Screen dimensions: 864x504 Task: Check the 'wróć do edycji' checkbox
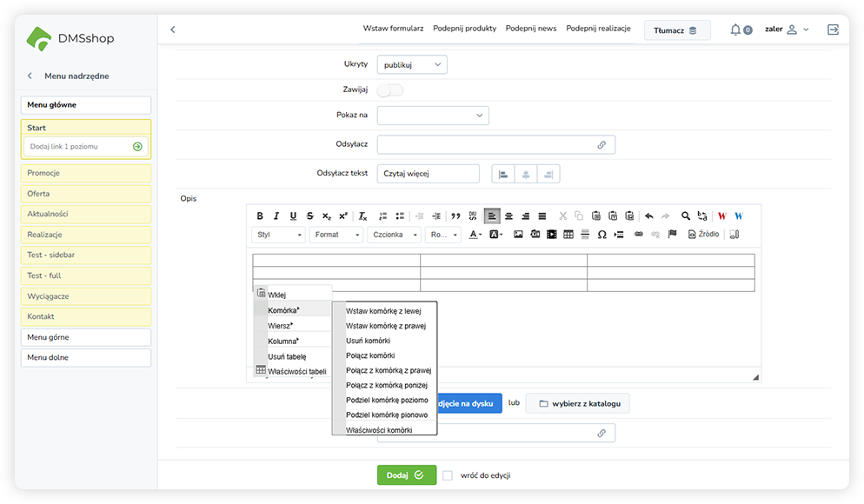click(448, 475)
